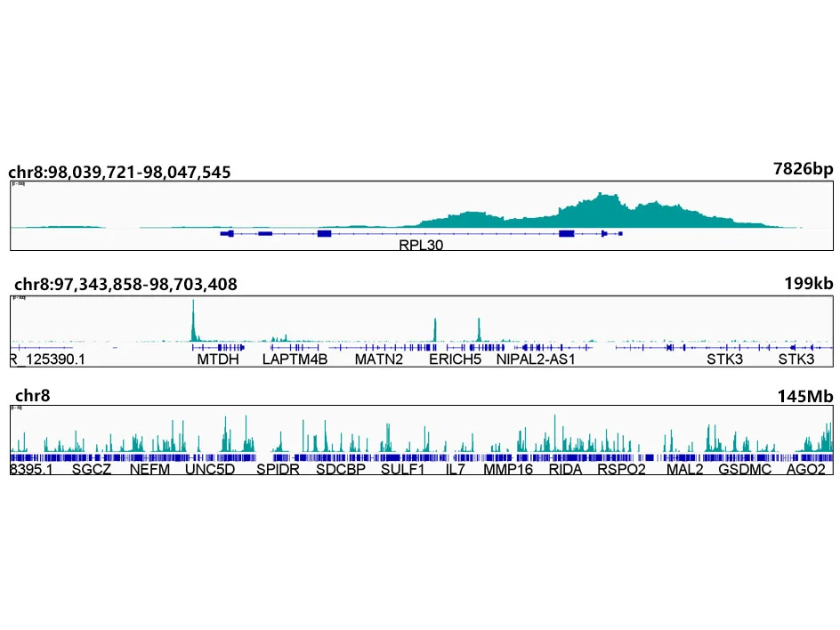Click the NEFM gene label
This screenshot has height=630, width=840.
coord(150,469)
